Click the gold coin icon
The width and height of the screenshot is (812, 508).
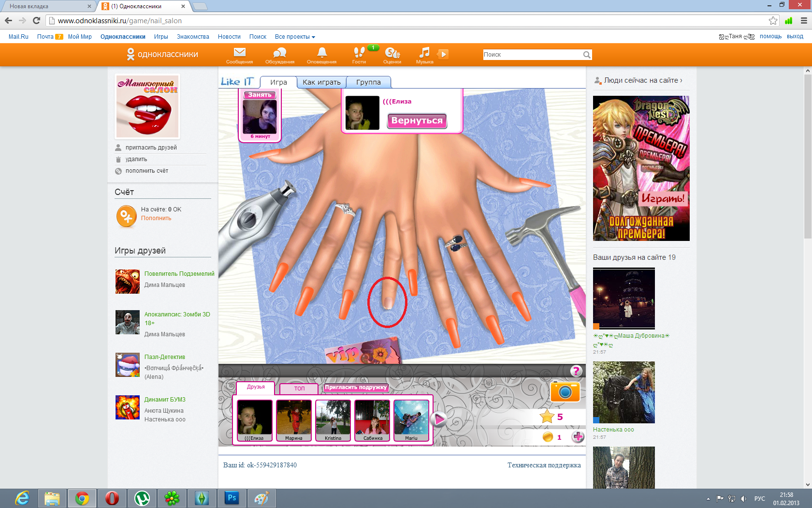[548, 437]
